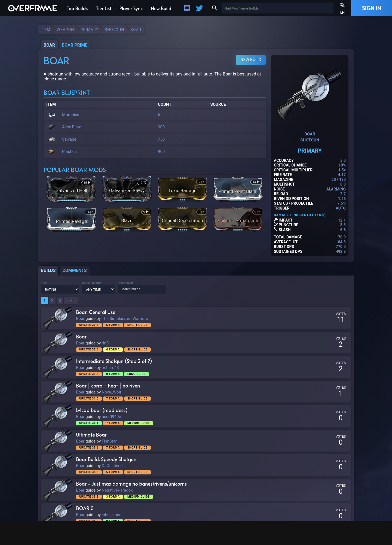Click the next page link
This screenshot has width=392, height=545.
71,301
